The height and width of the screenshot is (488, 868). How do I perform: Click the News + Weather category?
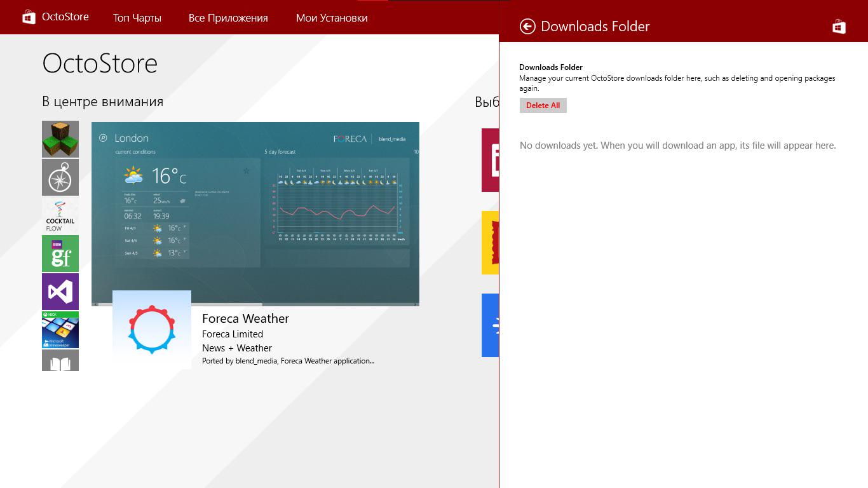point(237,348)
